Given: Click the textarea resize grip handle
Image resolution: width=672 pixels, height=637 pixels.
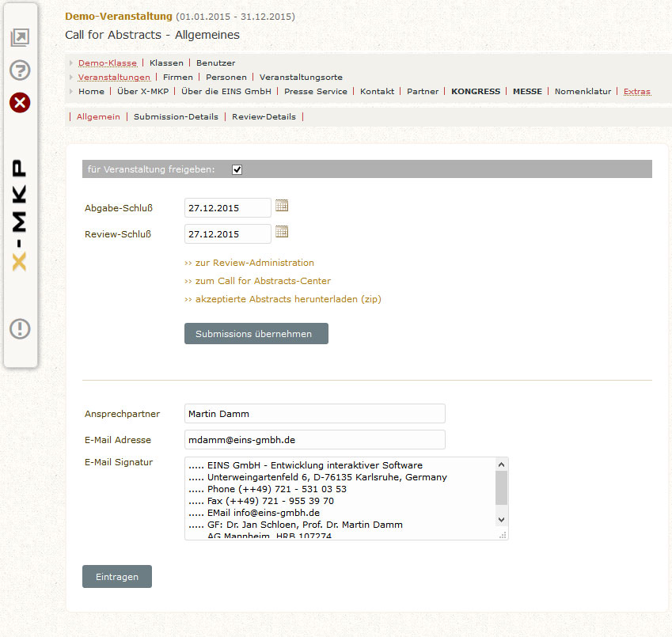Looking at the screenshot, I should point(503,535).
